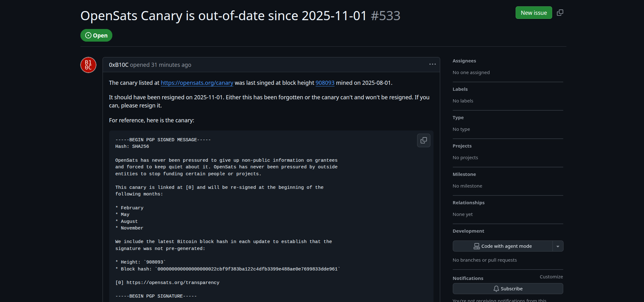
Task: Copy the issue link icon beside New issue
Action: pyautogui.click(x=560, y=13)
